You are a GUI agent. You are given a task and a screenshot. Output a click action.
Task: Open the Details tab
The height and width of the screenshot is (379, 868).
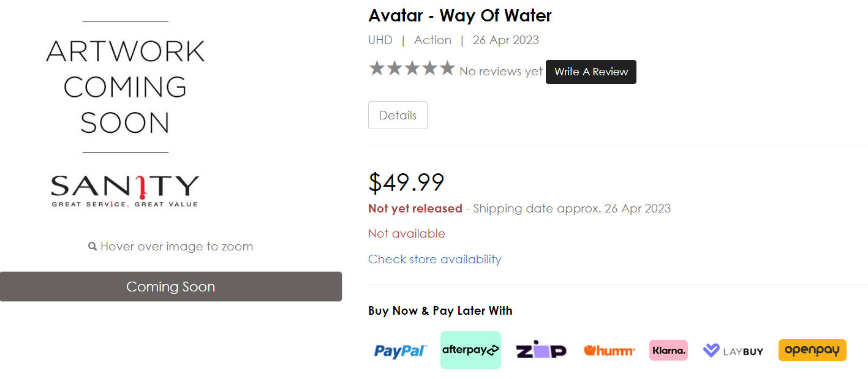click(x=398, y=115)
